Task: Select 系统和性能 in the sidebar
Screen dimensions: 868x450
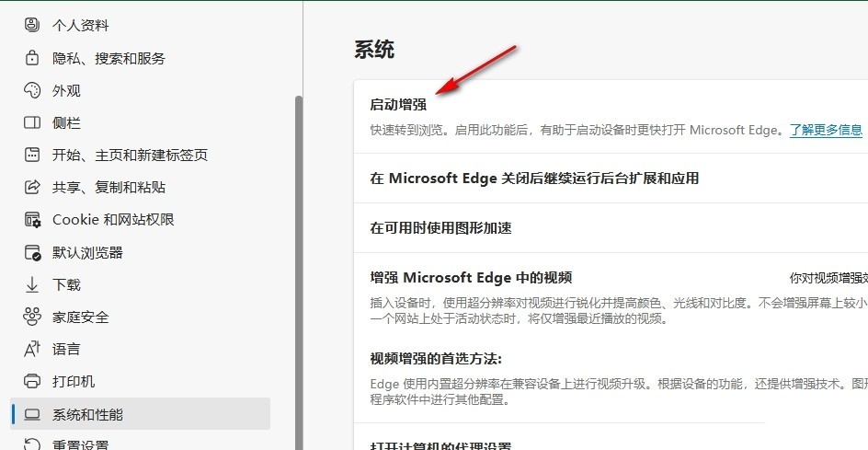Action: [87, 414]
